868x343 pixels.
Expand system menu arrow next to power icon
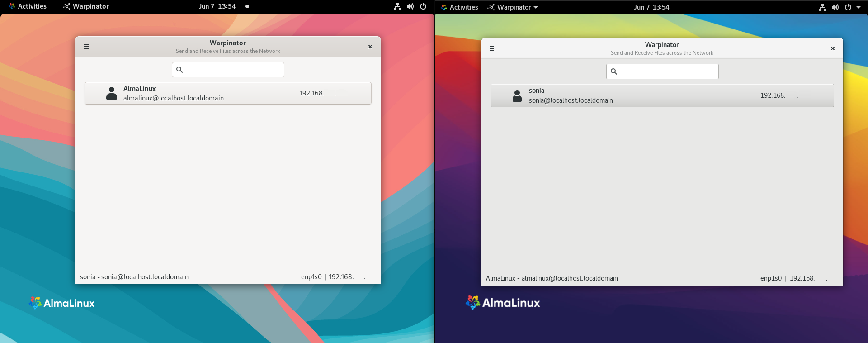pyautogui.click(x=859, y=7)
